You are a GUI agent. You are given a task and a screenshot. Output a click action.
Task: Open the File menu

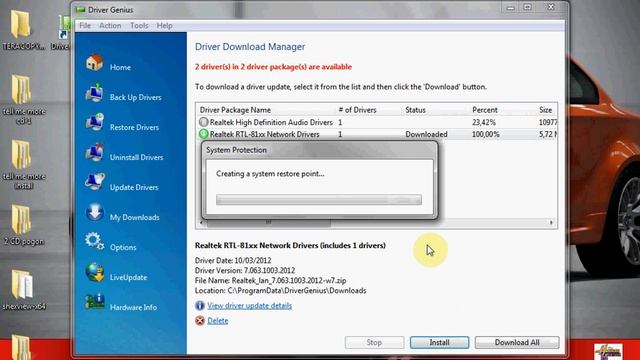click(x=85, y=26)
